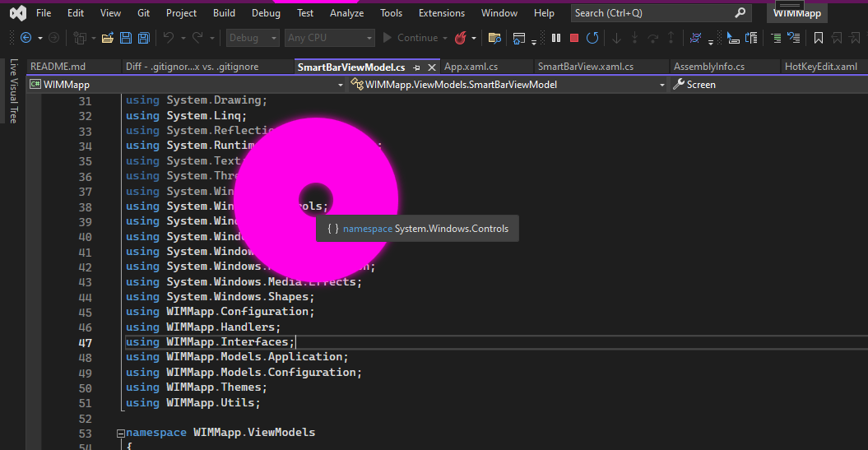Viewport: 868px width, 450px height.
Task: Pause debugging with Break All icon
Action: (x=556, y=38)
